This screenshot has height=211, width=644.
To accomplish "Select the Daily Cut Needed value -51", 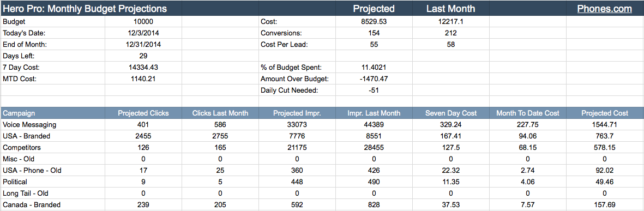I will pyautogui.click(x=374, y=91).
